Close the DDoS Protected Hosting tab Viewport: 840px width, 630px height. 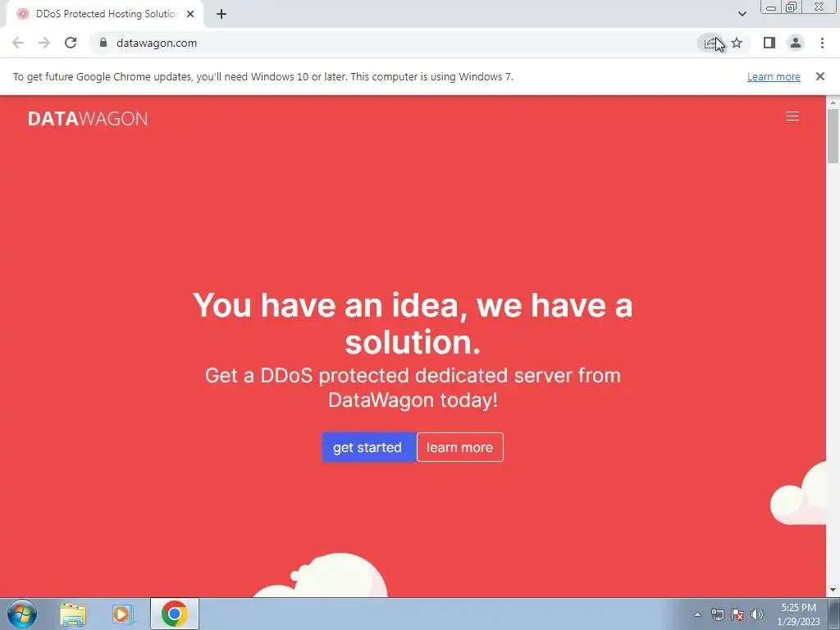click(190, 14)
